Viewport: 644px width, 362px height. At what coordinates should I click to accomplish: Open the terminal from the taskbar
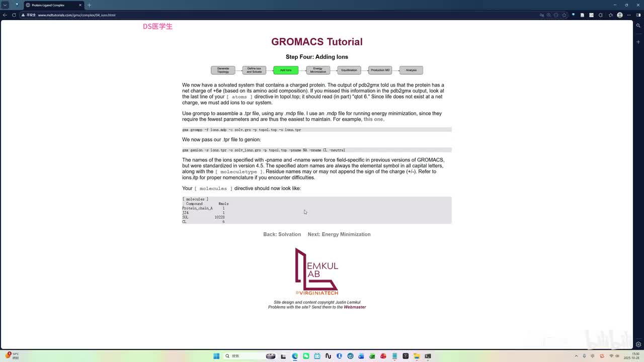(428, 356)
